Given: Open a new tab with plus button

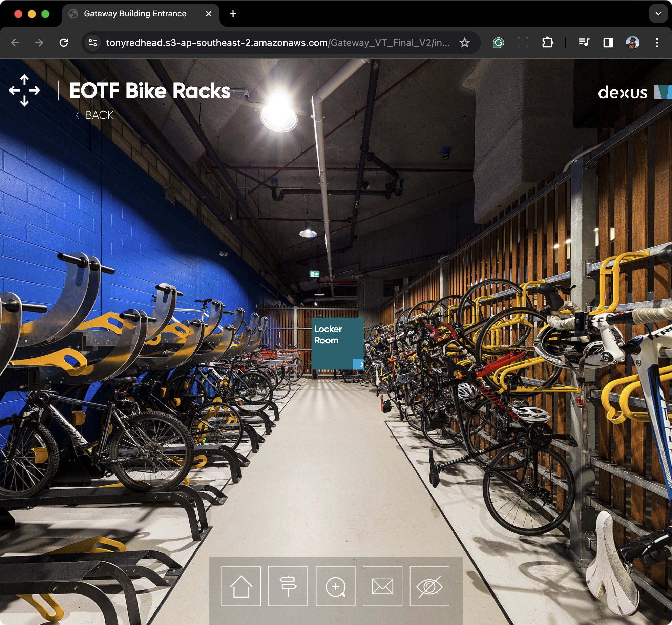Looking at the screenshot, I should tap(233, 14).
